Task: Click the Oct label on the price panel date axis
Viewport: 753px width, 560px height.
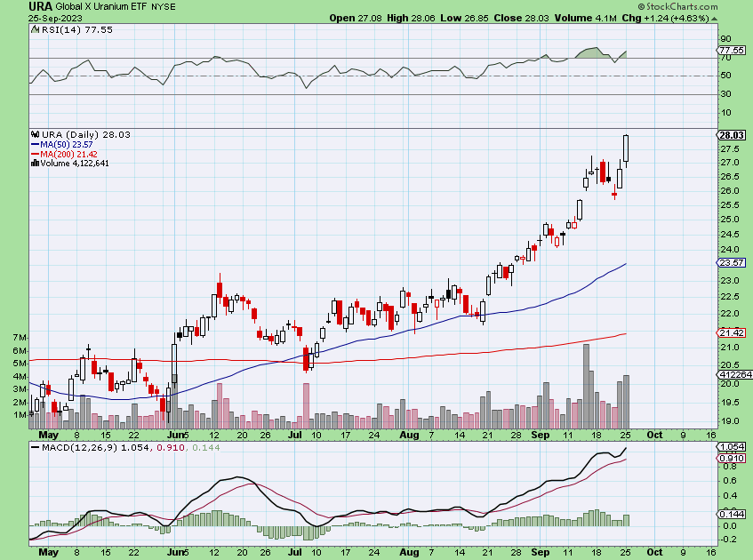Action: (x=654, y=436)
